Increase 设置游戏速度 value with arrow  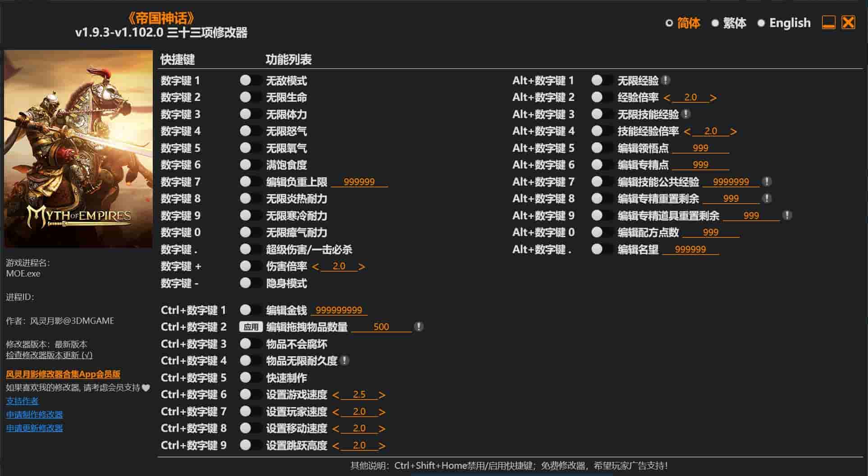pyautogui.click(x=383, y=394)
